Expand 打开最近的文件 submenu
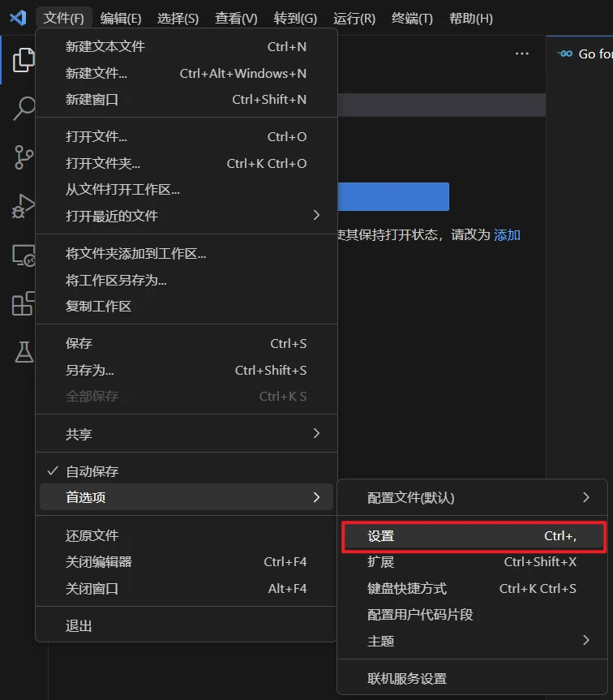The image size is (613, 700). (186, 216)
